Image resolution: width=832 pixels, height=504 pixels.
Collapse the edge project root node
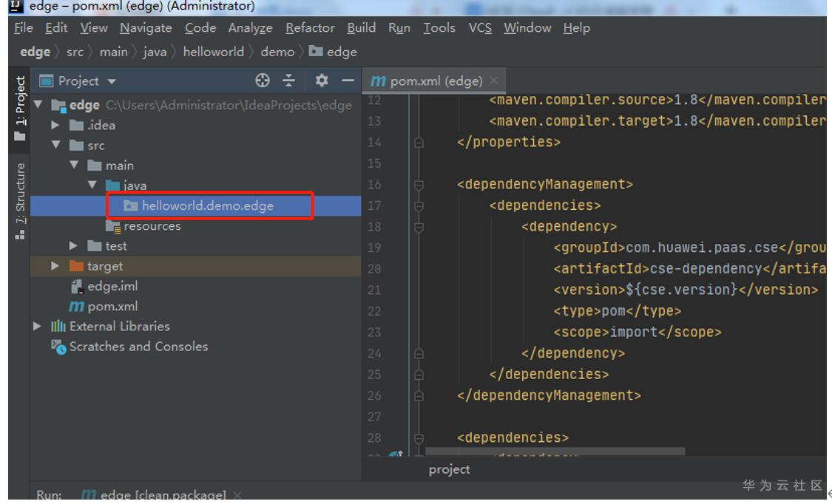click(38, 104)
